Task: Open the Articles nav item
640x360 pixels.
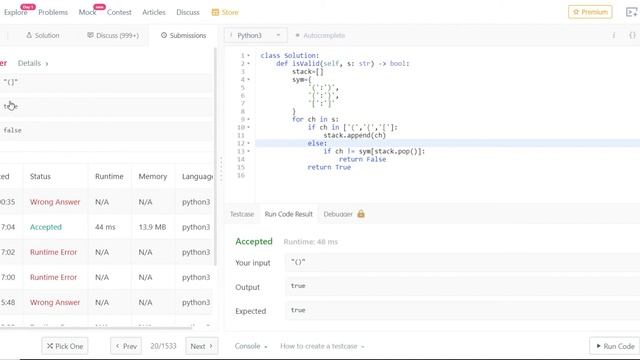Action: click(x=154, y=12)
